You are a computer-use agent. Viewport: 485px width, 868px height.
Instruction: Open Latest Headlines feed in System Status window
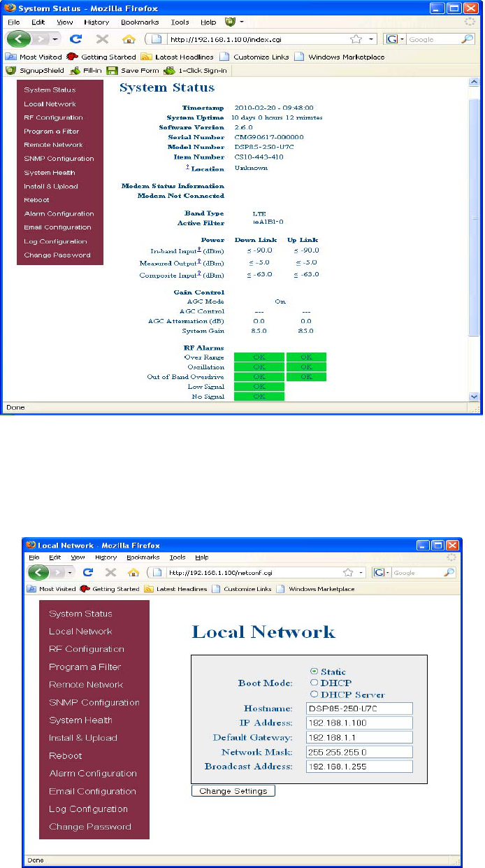pos(178,57)
